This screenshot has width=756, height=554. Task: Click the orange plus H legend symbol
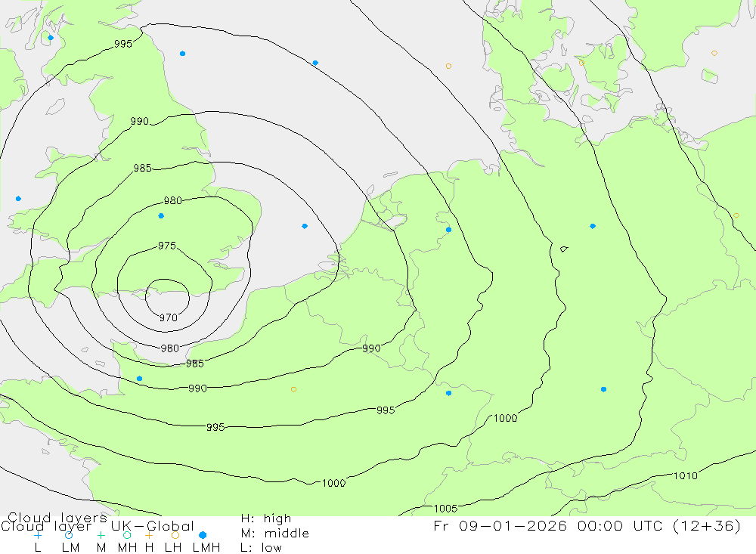pyautogui.click(x=150, y=535)
